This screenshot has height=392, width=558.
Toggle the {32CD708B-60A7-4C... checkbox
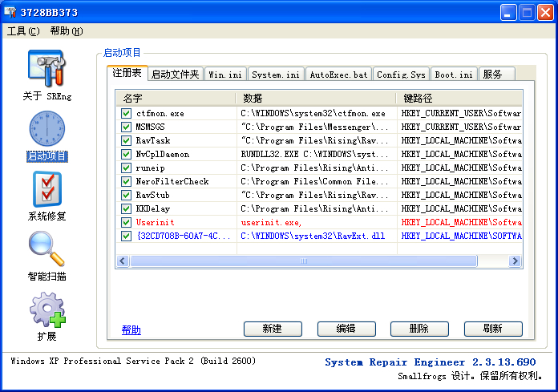click(x=126, y=236)
